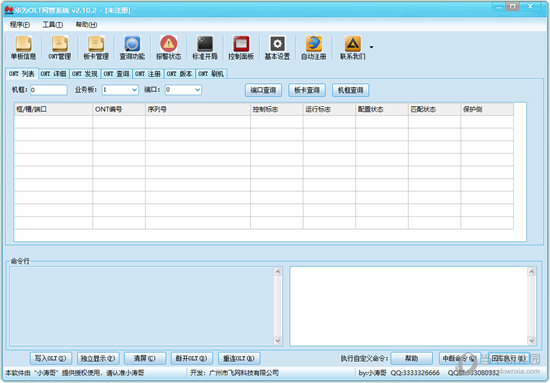Sort by 序列号 column header

tap(198, 109)
